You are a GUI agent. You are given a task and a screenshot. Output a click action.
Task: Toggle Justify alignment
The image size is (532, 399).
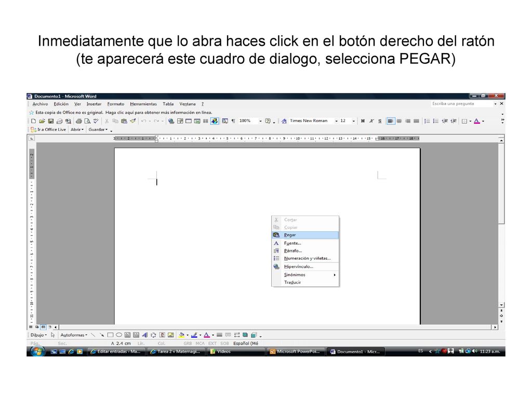[416, 121]
